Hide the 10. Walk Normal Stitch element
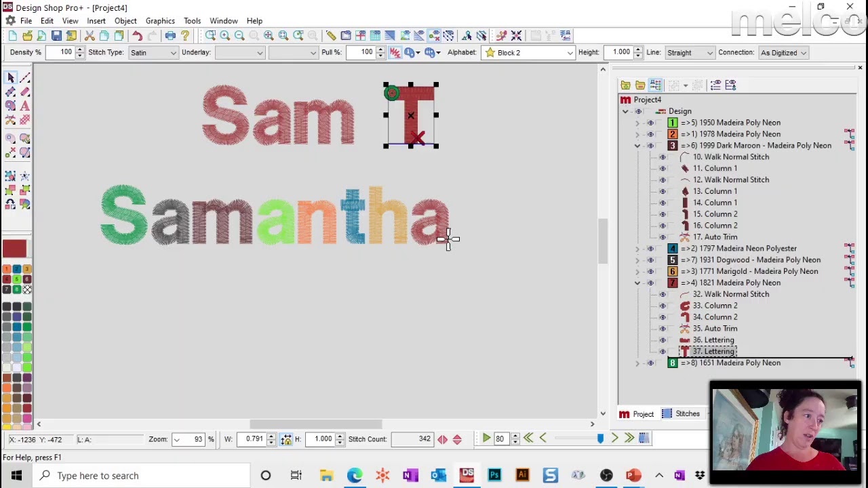868x488 pixels. click(x=663, y=157)
